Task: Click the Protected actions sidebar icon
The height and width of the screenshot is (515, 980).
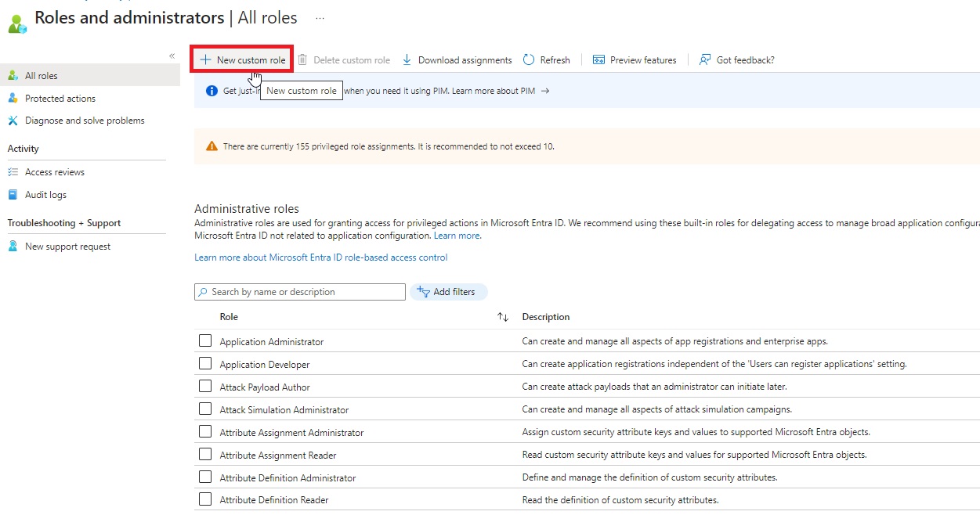Action: click(13, 99)
